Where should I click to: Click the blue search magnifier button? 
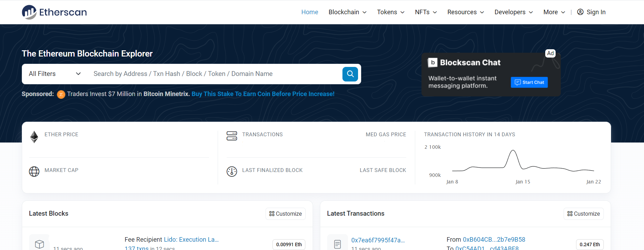[x=350, y=74]
